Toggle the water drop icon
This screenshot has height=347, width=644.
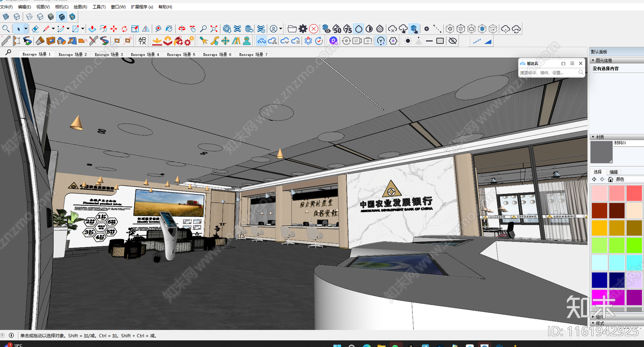(x=358, y=29)
